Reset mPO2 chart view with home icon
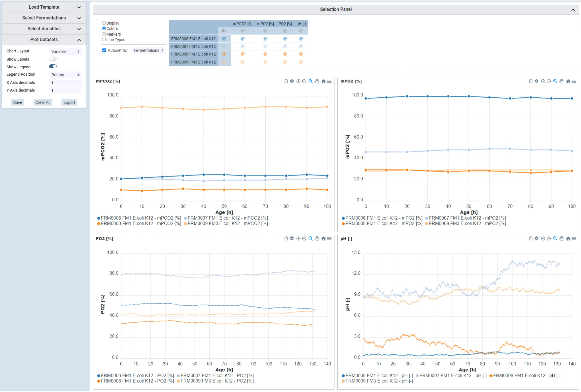 click(x=568, y=81)
